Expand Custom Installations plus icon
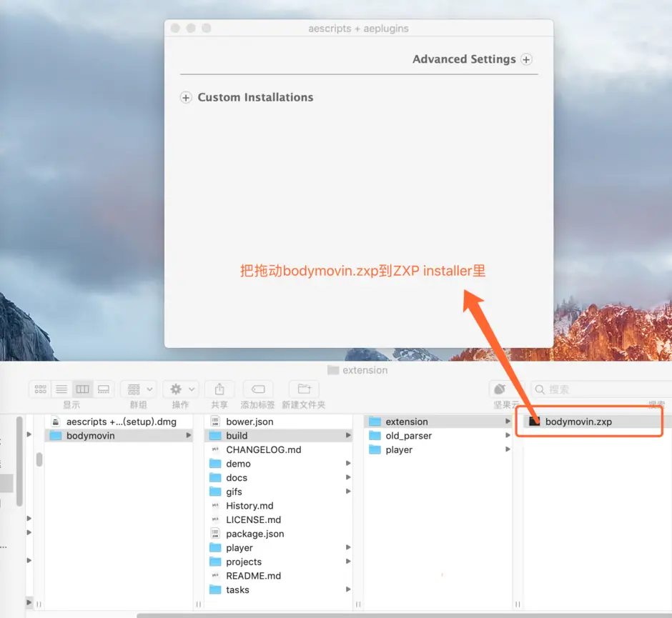This screenshot has width=672, height=618. [x=186, y=98]
